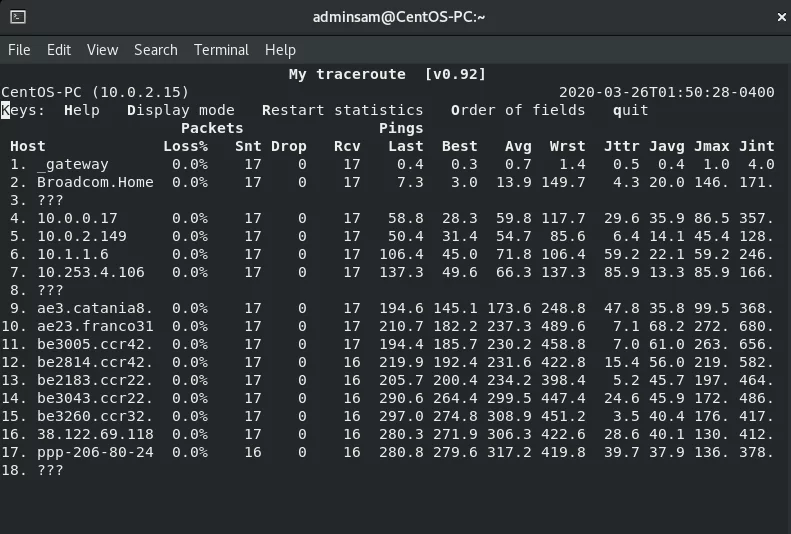Click the Order of fields hint
The image size is (791, 534).
[518, 110]
